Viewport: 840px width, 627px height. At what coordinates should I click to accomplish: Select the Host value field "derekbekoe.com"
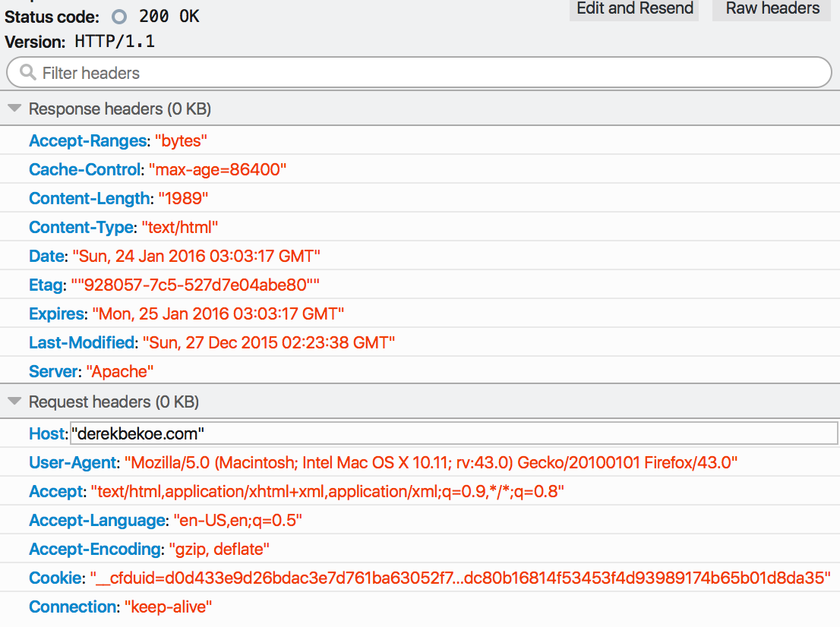pyautogui.click(x=454, y=433)
